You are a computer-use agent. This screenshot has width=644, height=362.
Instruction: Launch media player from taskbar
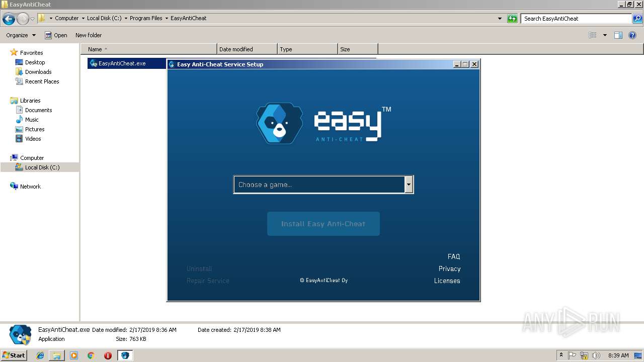(74, 355)
